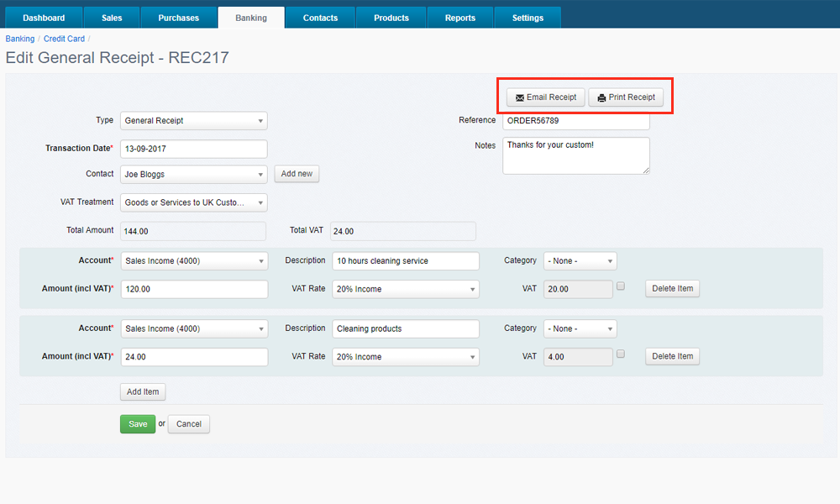Screen dimensions: 840x504
Task: Open the Type dropdown showing General Receipt
Action: click(194, 121)
